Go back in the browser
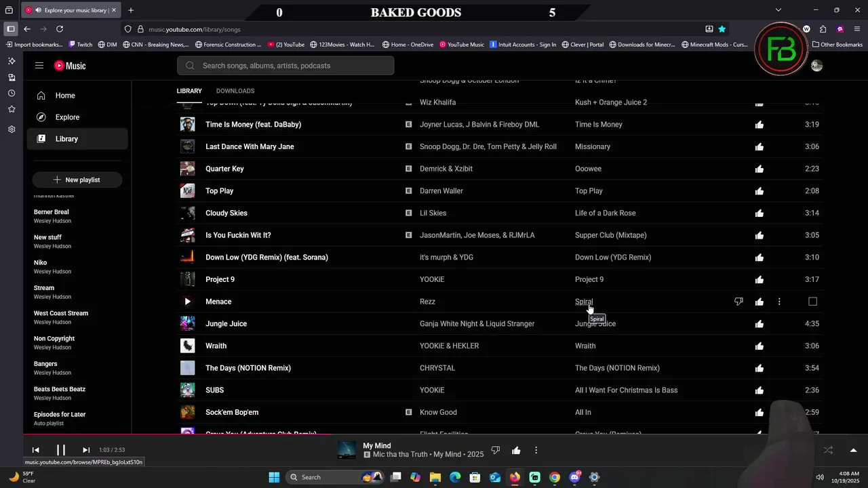The image size is (868, 488). [27, 29]
